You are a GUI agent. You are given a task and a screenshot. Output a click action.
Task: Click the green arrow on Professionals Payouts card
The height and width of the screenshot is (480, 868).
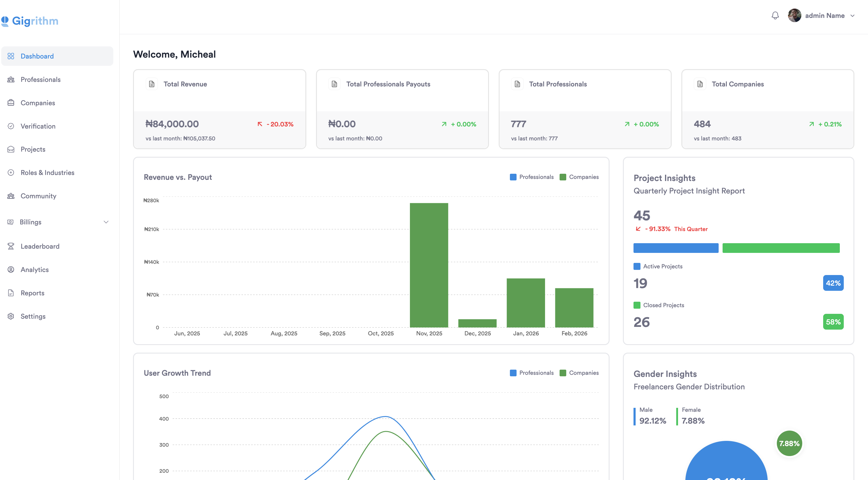(444, 124)
